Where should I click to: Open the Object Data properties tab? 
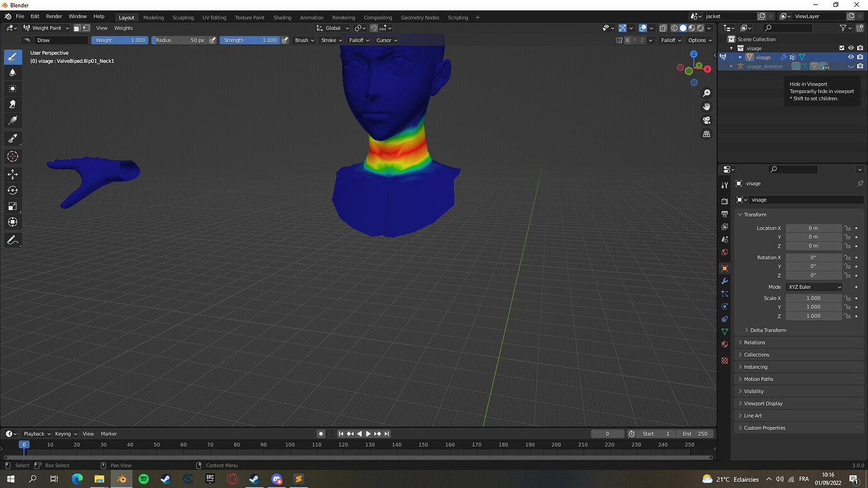pos(725,331)
